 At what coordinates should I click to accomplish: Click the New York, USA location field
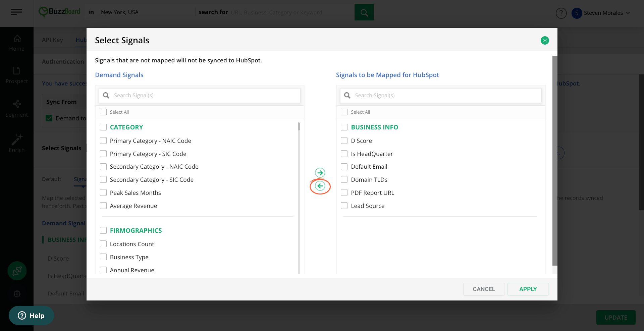[119, 12]
